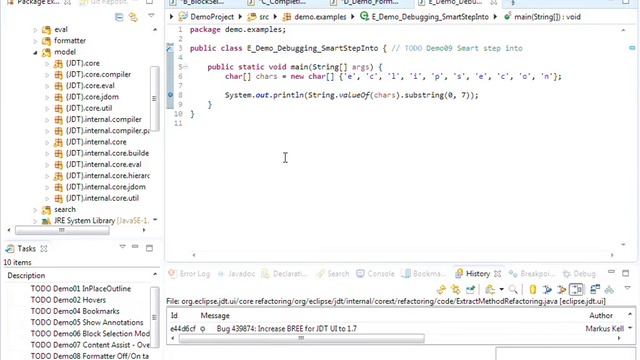Switch to the History tab
This screenshot has height=360, width=640.
pos(478,274)
